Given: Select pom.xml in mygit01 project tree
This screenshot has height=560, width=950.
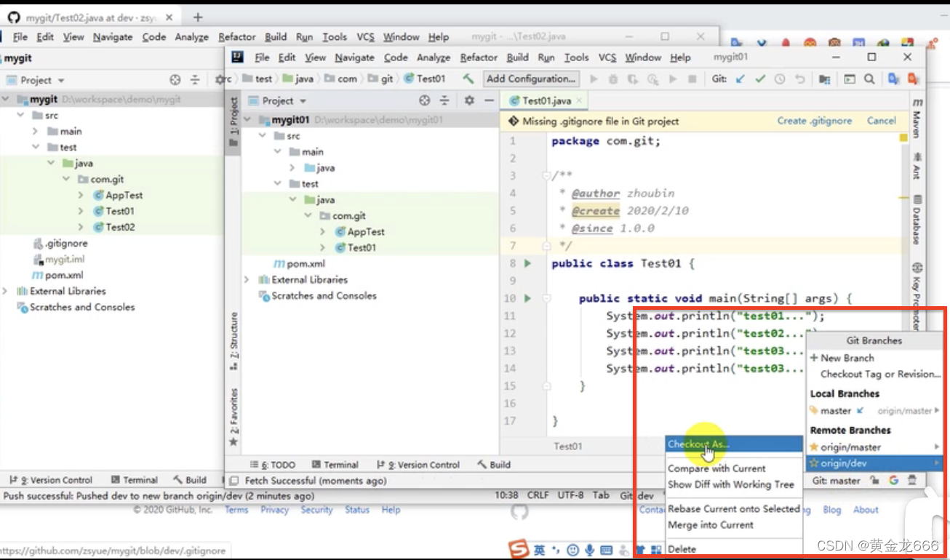Looking at the screenshot, I should coord(299,264).
